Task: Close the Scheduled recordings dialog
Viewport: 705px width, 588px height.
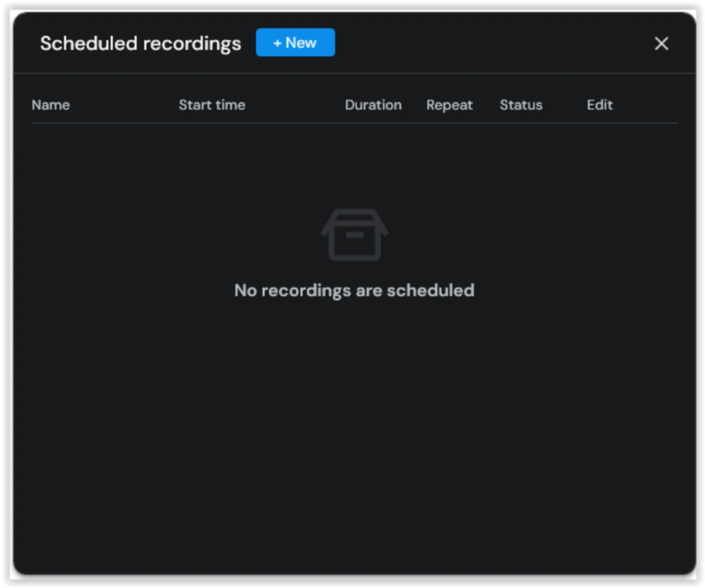Action: tap(661, 43)
